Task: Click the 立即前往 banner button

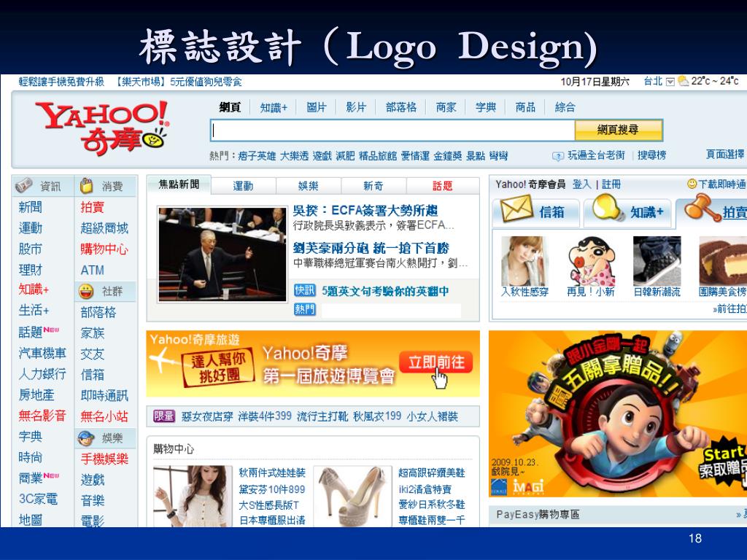Action: [436, 363]
